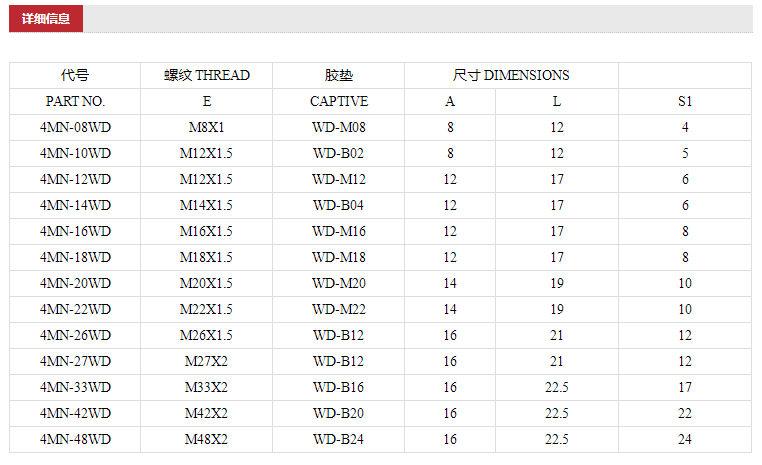
Task: Open the 详细信息 tab
Action: tap(46, 18)
